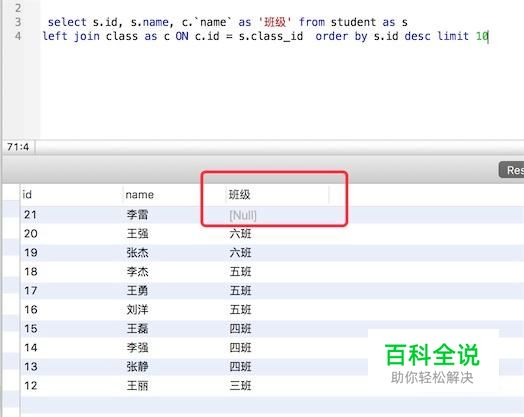Select name cell 刘洋
The width and height of the screenshot is (524, 417).
[x=137, y=310]
